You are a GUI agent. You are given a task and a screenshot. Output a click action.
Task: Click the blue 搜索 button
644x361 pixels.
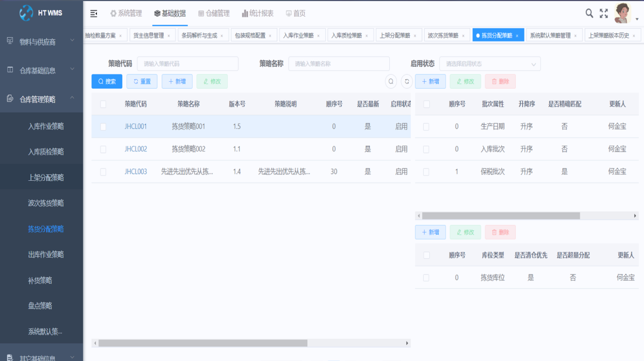(107, 81)
